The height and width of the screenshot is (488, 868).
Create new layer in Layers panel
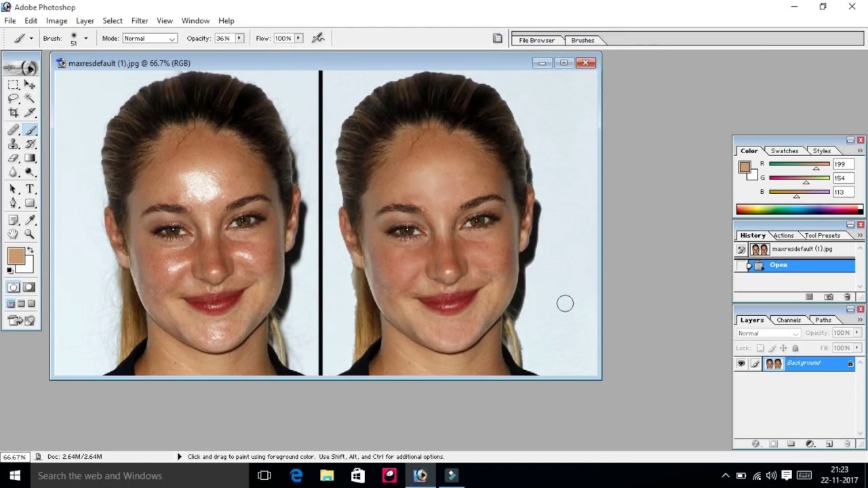(829, 444)
